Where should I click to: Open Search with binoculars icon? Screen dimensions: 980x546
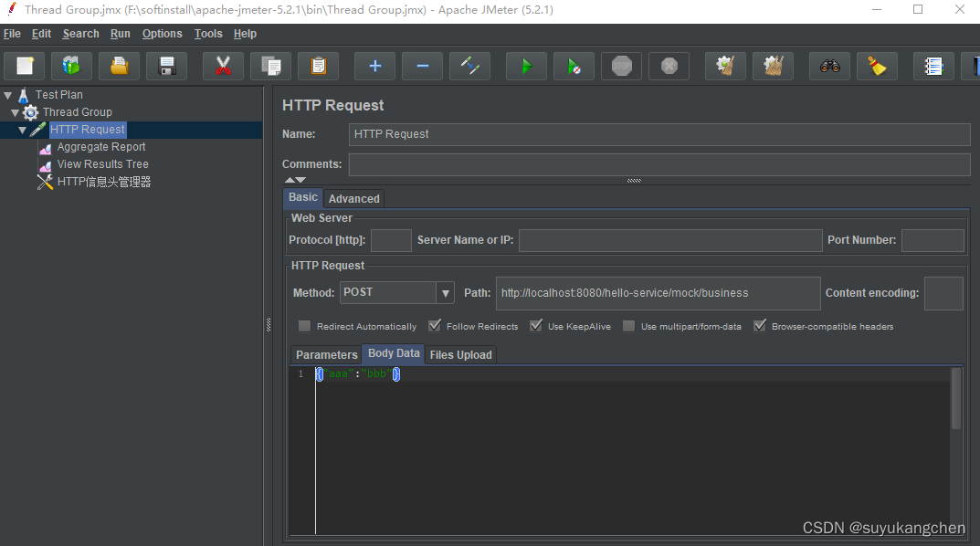coord(830,67)
